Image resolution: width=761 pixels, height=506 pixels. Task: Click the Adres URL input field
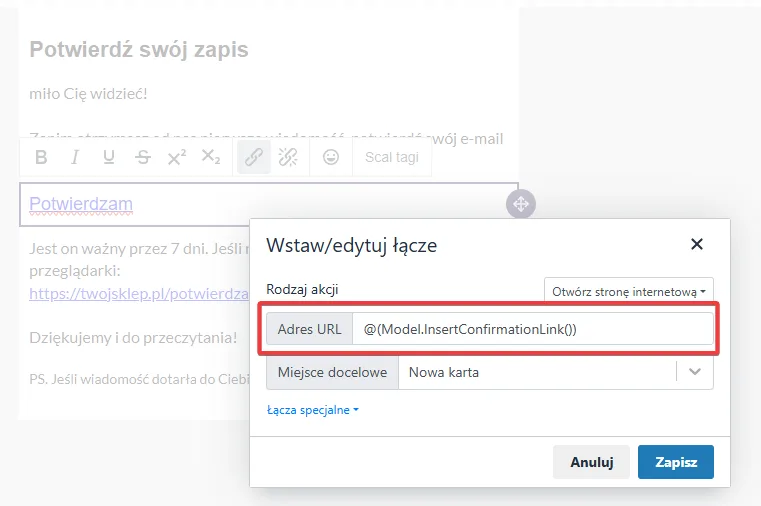[x=532, y=329]
